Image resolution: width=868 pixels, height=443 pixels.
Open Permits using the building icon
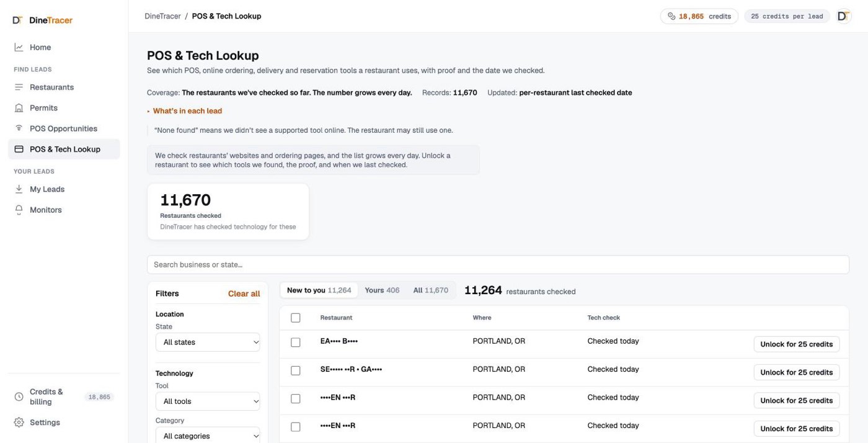click(19, 108)
